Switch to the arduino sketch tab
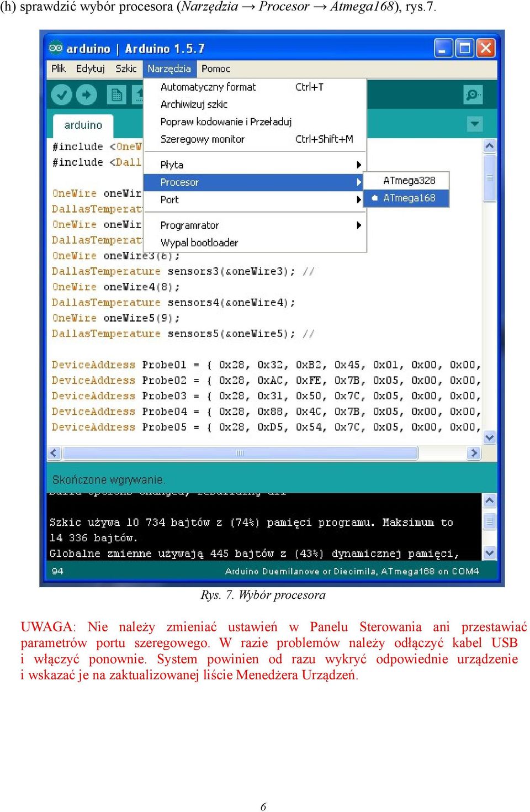 click(x=83, y=125)
